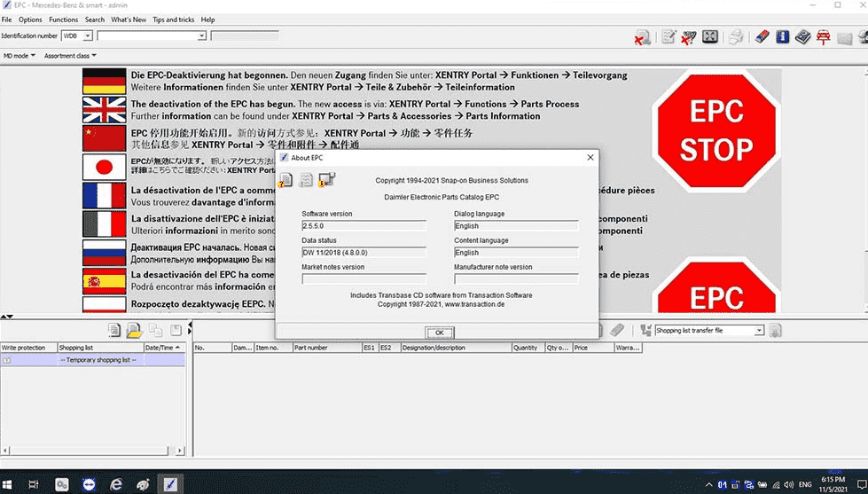Click the write protection icon in temporary list row
Viewport: 868px width, 494px height.
[x=6, y=360]
